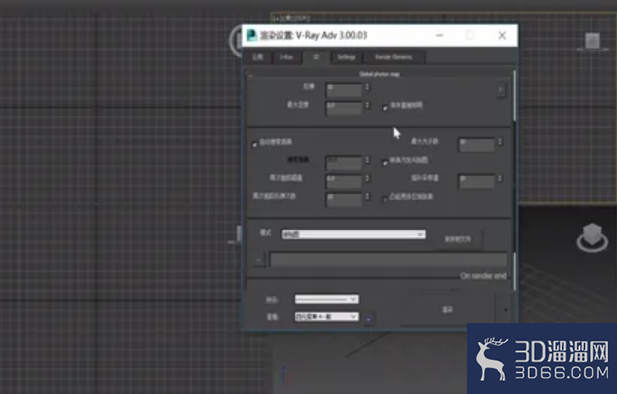Viewport: 617px width, 394px height.
Task: Click the retrace bounces value field
Action: click(344, 200)
